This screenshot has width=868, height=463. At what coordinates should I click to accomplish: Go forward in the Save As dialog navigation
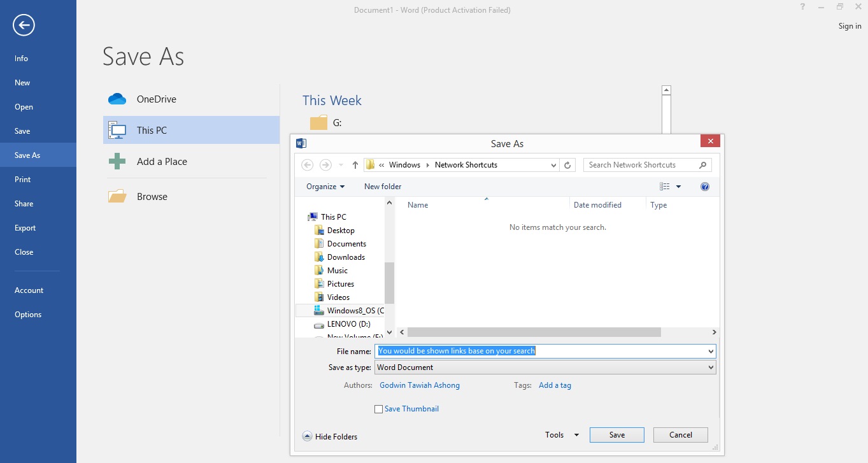coord(325,165)
